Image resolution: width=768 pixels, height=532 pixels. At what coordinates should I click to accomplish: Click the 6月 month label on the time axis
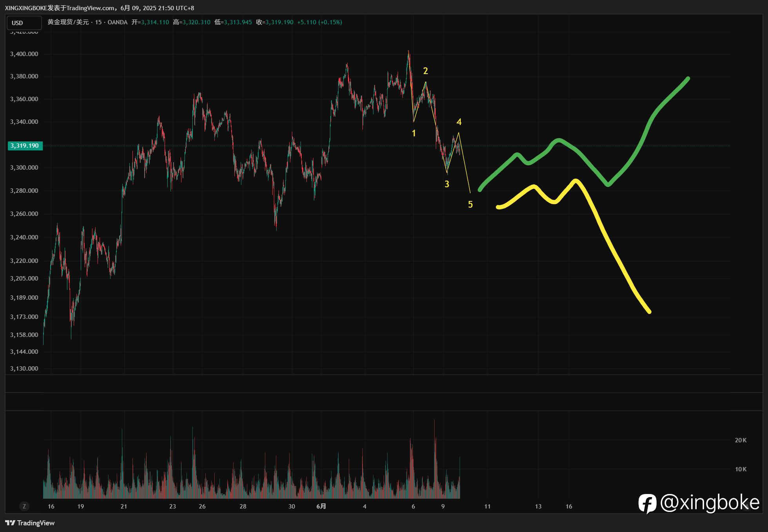pyautogui.click(x=321, y=507)
